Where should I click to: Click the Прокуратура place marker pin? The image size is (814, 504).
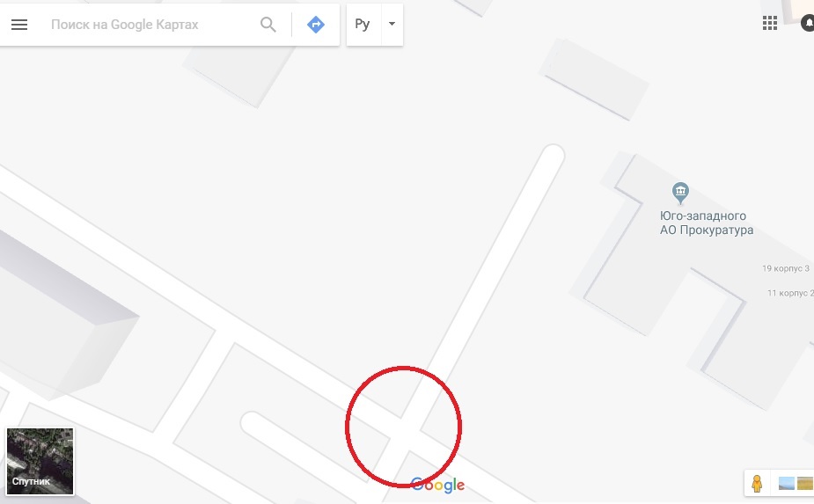[x=680, y=193]
